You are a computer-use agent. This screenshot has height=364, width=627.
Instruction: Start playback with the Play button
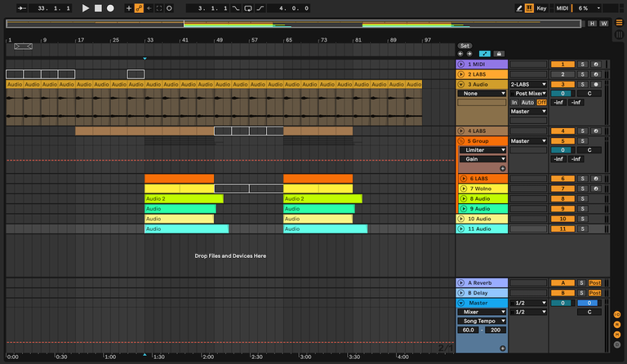tap(85, 8)
